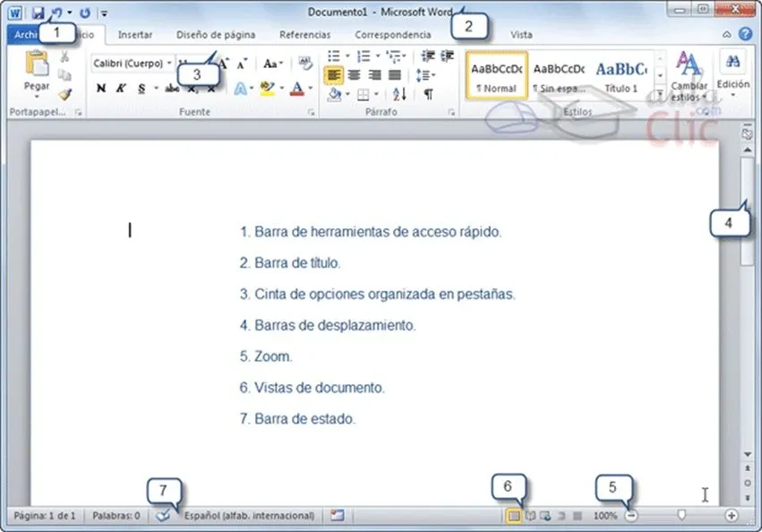The image size is (762, 532).
Task: Apply bold formatting with Negrita icon
Action: [99, 87]
